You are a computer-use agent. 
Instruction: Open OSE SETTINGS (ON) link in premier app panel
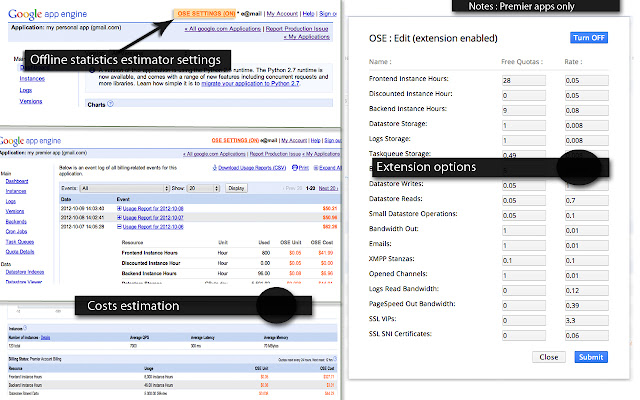pyautogui.click(x=235, y=140)
